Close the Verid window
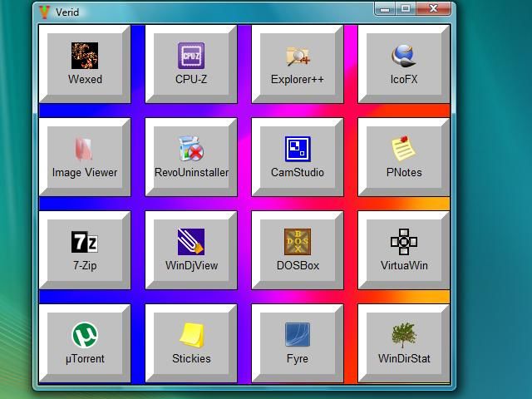 point(434,9)
